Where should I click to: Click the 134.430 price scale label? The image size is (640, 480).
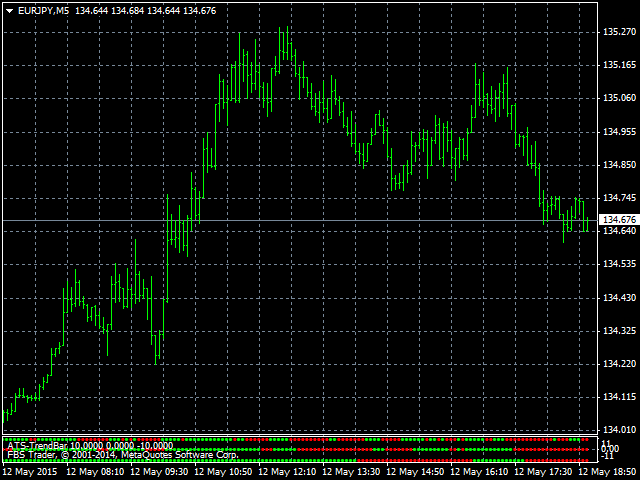click(619, 298)
